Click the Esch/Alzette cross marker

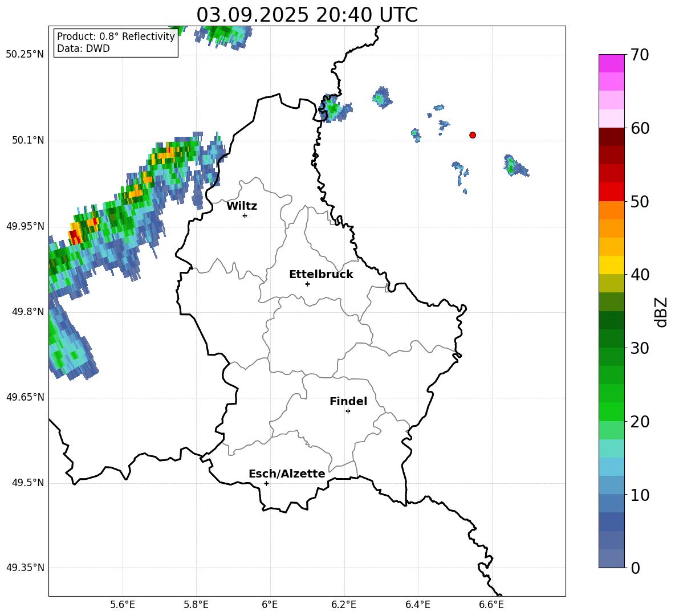(x=266, y=483)
